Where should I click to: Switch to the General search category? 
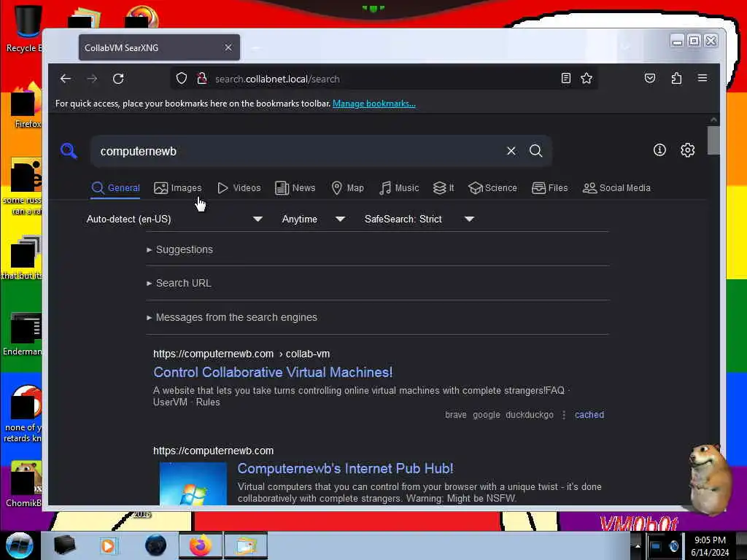(x=115, y=188)
